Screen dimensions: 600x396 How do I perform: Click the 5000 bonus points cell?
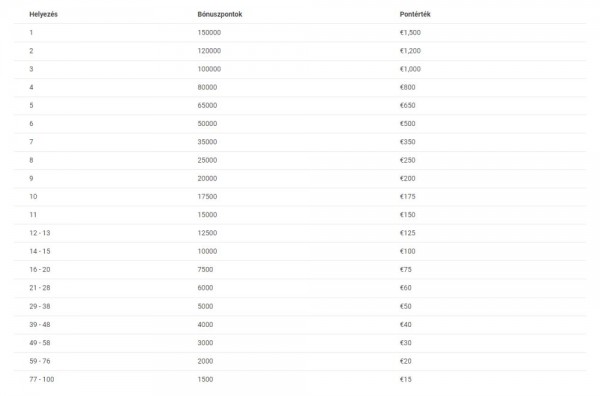pos(205,306)
